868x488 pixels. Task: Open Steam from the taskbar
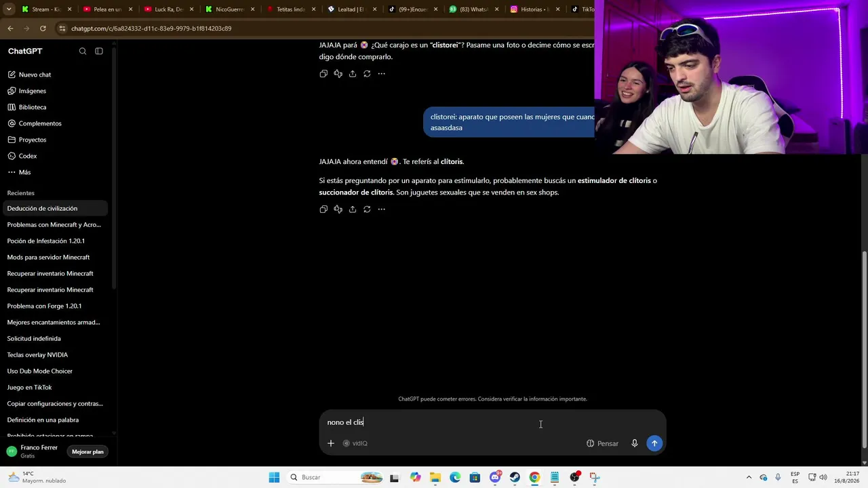(x=515, y=477)
